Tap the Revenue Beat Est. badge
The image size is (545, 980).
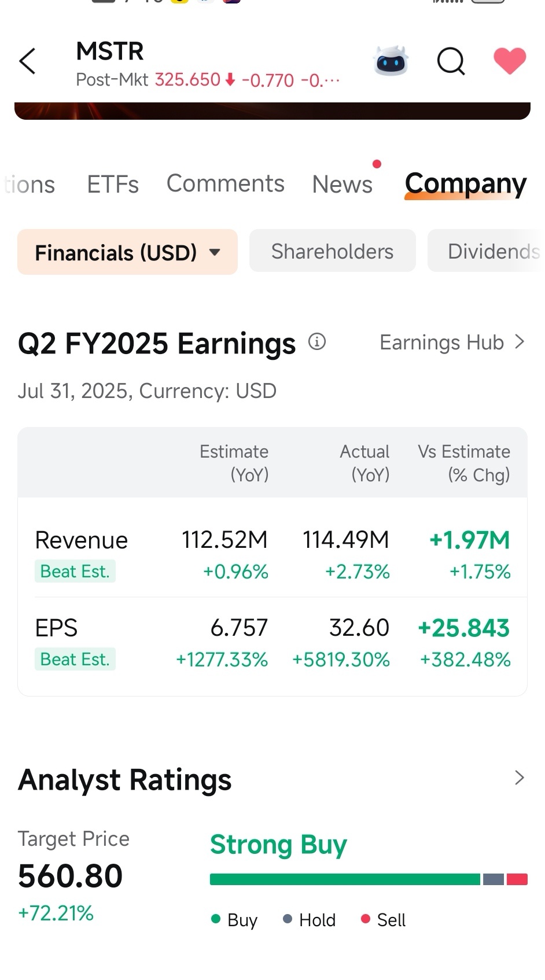pyautogui.click(x=75, y=572)
